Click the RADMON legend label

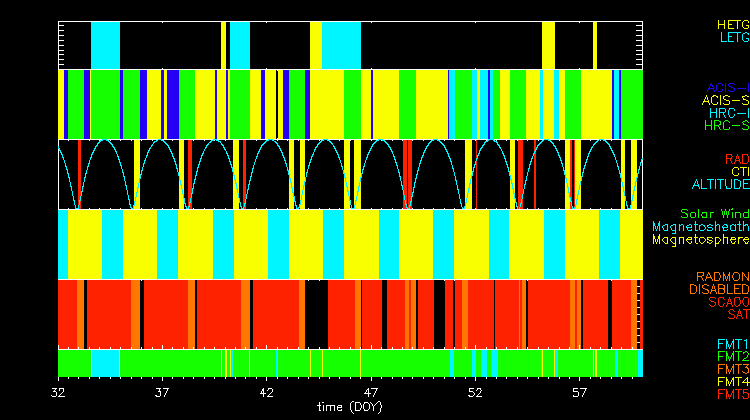pyautogui.click(x=723, y=276)
